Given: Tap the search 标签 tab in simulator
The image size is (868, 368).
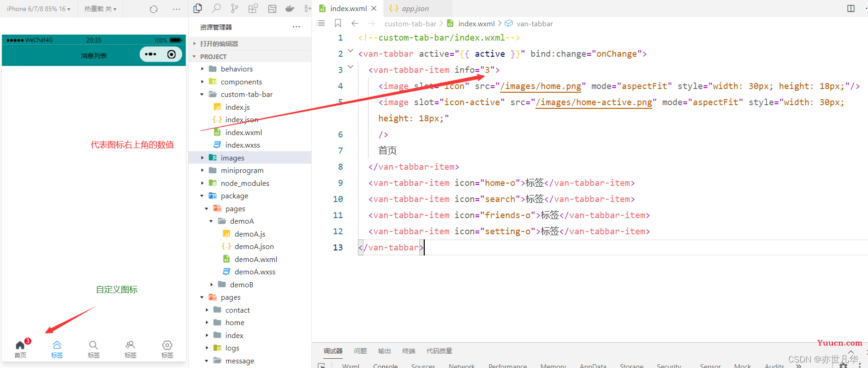Looking at the screenshot, I should pos(94,349).
